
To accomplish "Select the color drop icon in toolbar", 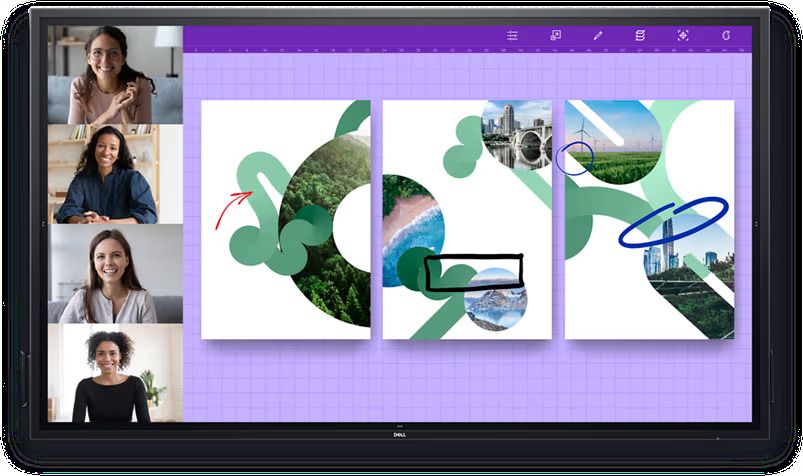I will click(727, 35).
